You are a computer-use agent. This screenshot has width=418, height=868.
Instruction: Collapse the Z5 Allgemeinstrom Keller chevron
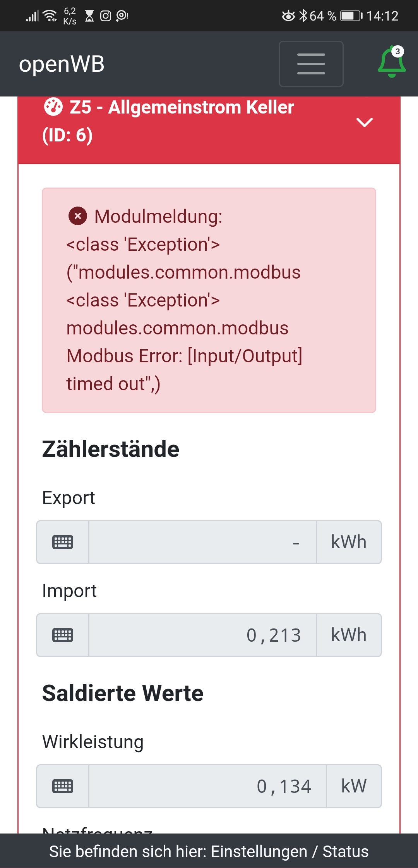pos(364,122)
